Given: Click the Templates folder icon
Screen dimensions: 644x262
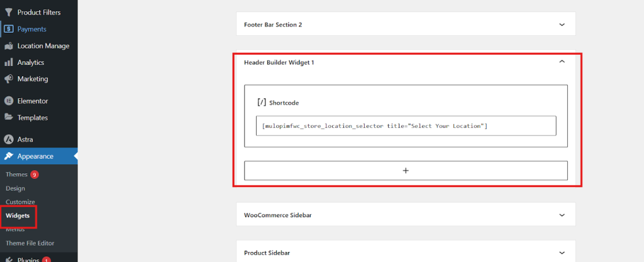Looking at the screenshot, I should coord(9,117).
